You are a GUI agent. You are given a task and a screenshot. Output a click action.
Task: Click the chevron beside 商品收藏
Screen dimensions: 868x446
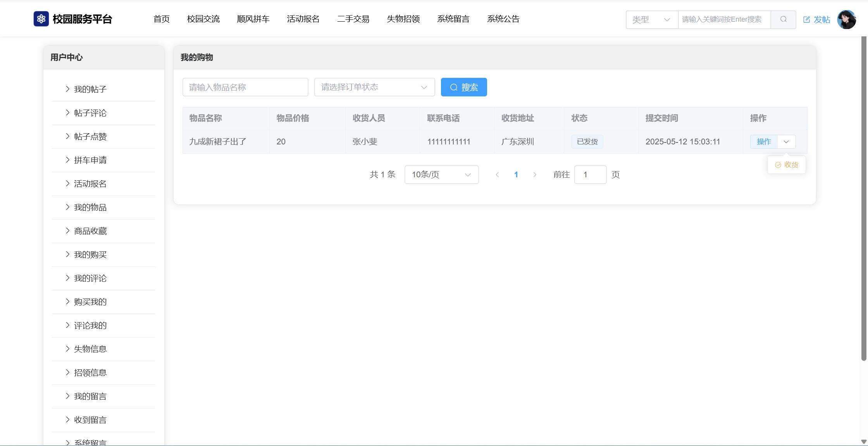click(x=67, y=231)
